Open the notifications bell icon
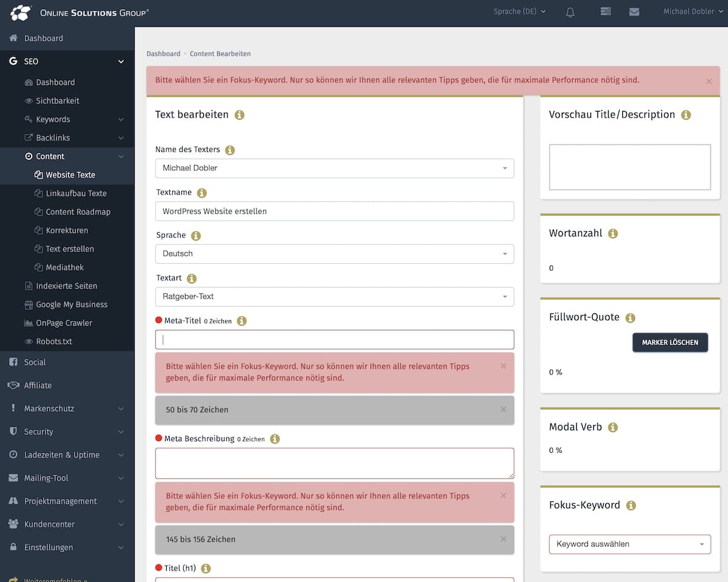728x582 pixels. (x=570, y=12)
